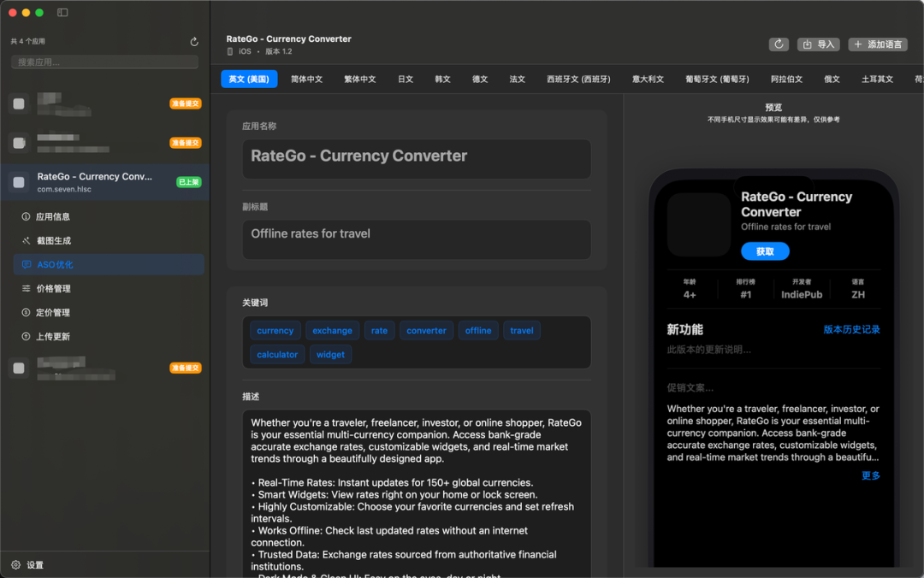Switch to the 土耳其文 tab

coord(877,79)
